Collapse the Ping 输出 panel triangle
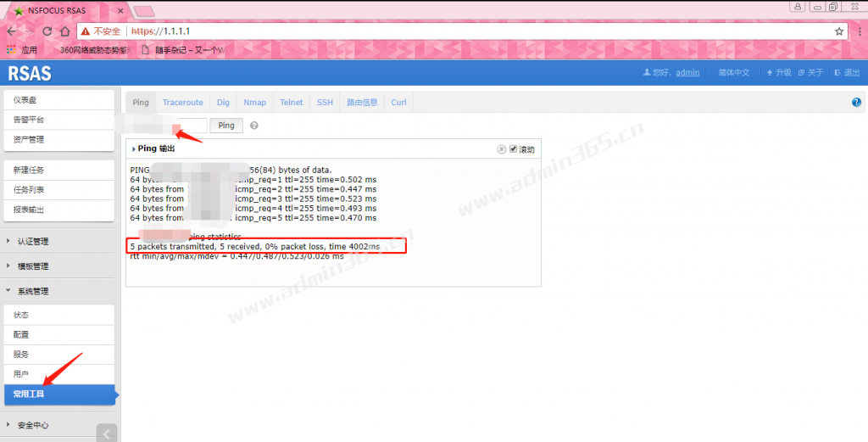This screenshot has height=442, width=868. coord(133,149)
